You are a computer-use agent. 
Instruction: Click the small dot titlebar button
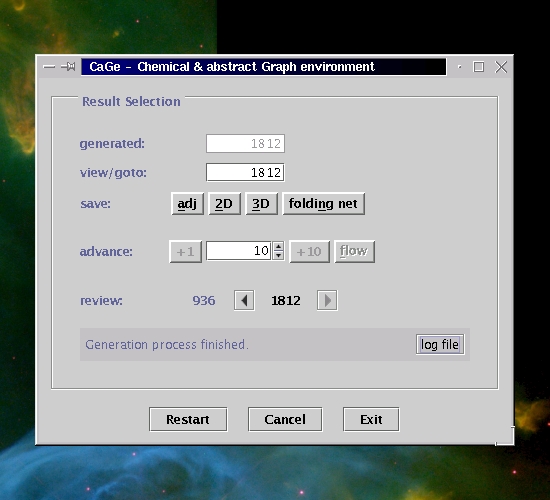pos(460,67)
